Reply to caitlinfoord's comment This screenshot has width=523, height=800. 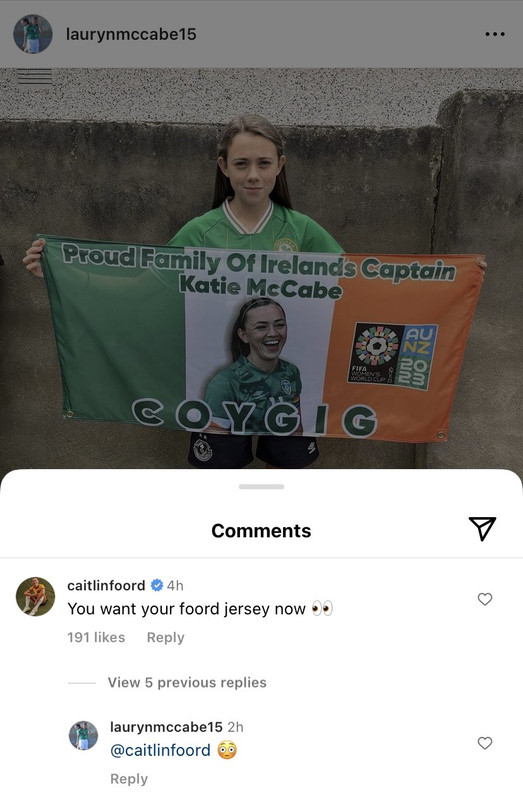tap(165, 637)
